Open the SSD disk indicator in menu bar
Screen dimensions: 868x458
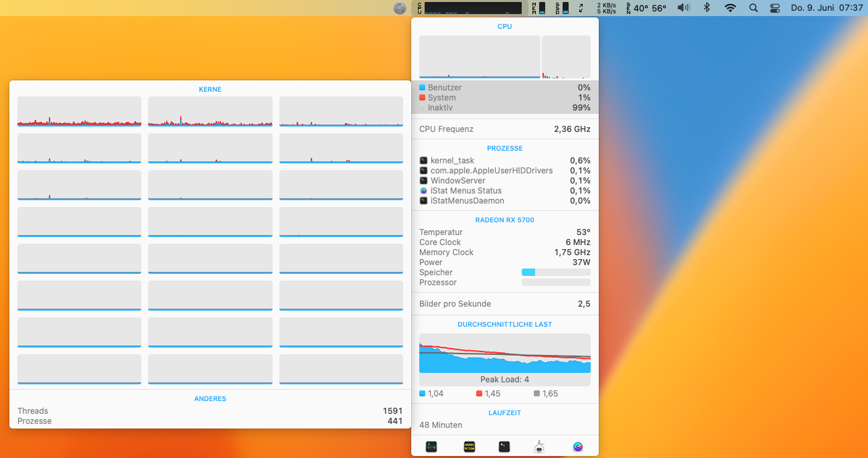562,8
